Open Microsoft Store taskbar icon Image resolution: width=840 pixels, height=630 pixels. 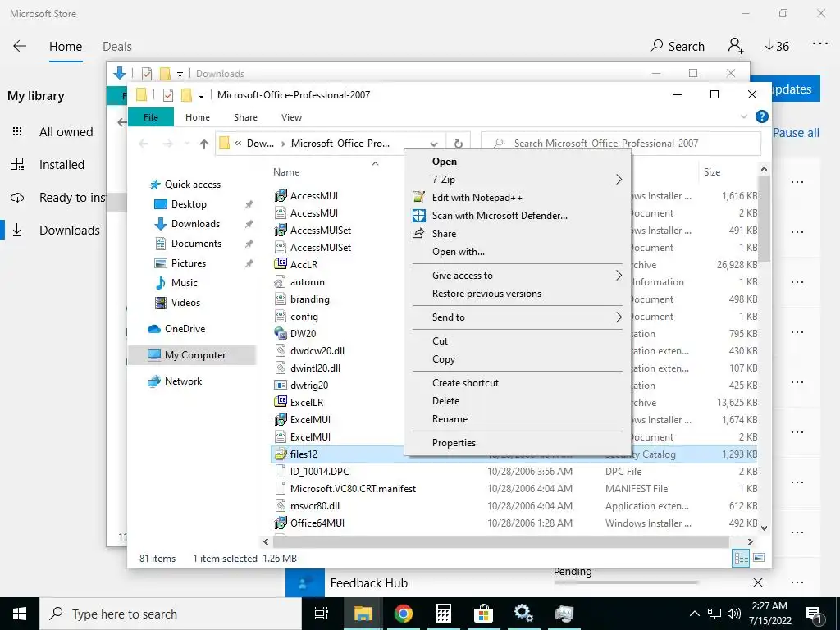pos(482,614)
